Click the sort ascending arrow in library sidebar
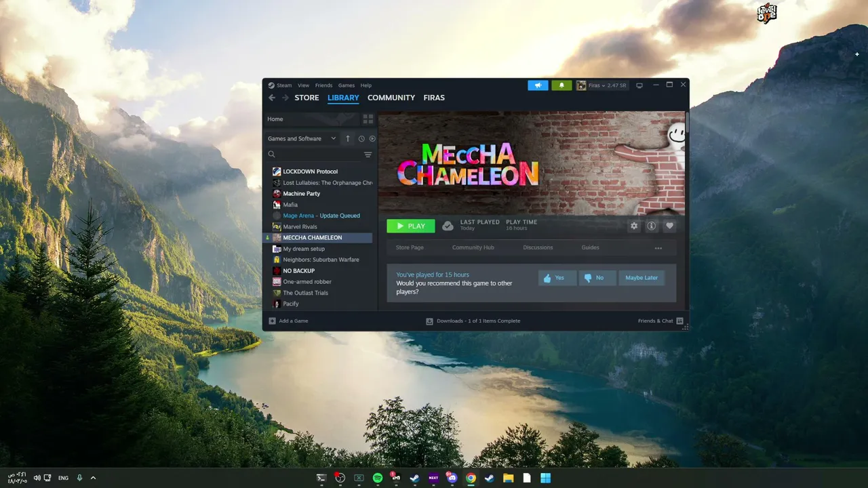This screenshot has height=488, width=868. tap(348, 138)
